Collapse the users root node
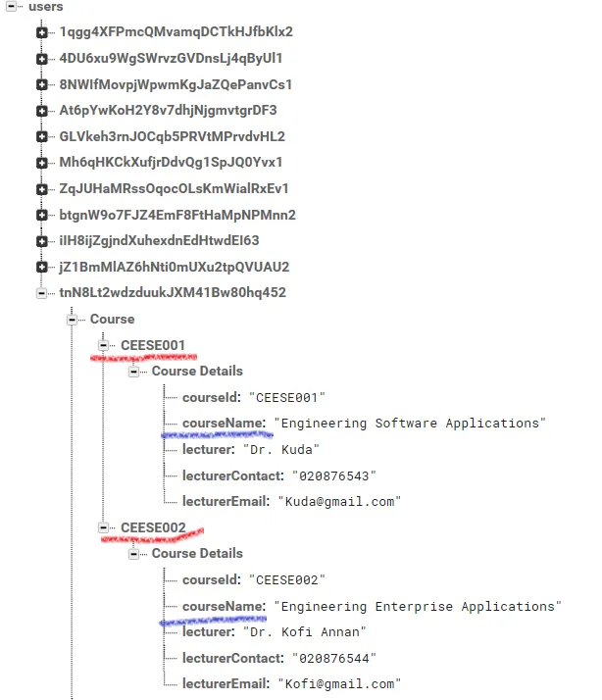This screenshot has width=602, height=700. [11, 6]
